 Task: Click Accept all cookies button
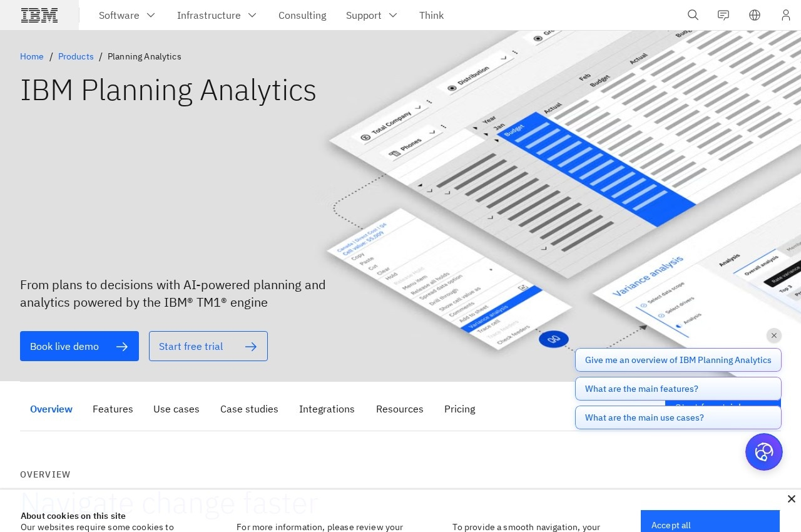(710, 521)
